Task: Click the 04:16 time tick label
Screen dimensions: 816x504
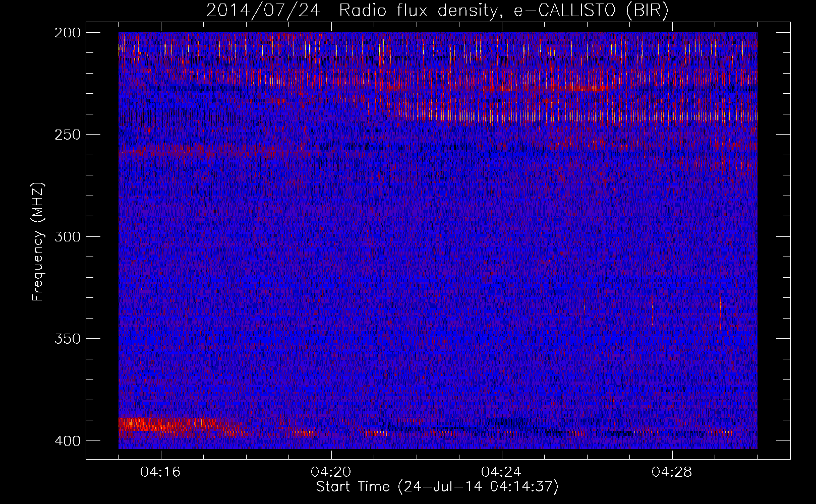Action: 161,472
